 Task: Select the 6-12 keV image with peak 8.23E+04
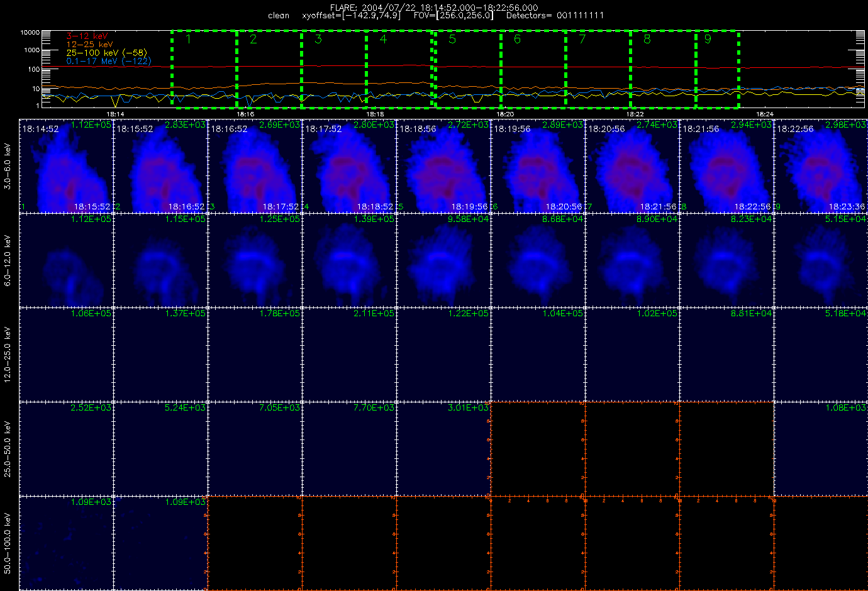726,260
